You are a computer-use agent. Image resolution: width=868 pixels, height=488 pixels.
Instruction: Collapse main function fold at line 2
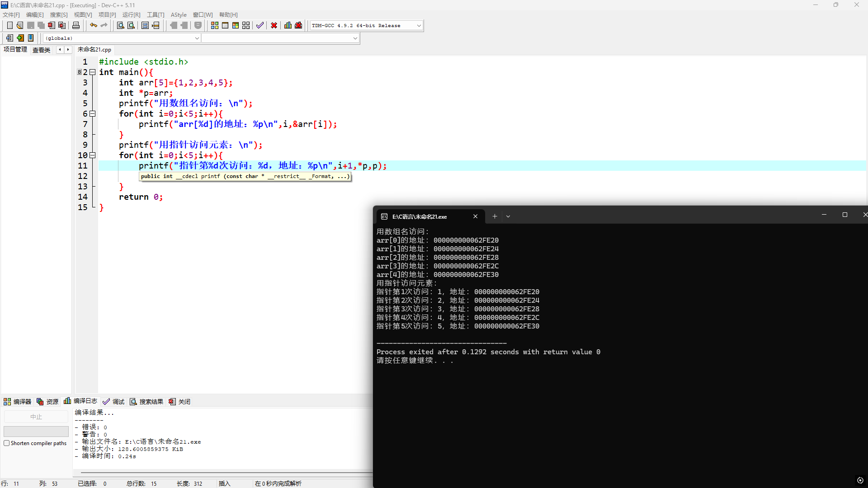tap(93, 72)
